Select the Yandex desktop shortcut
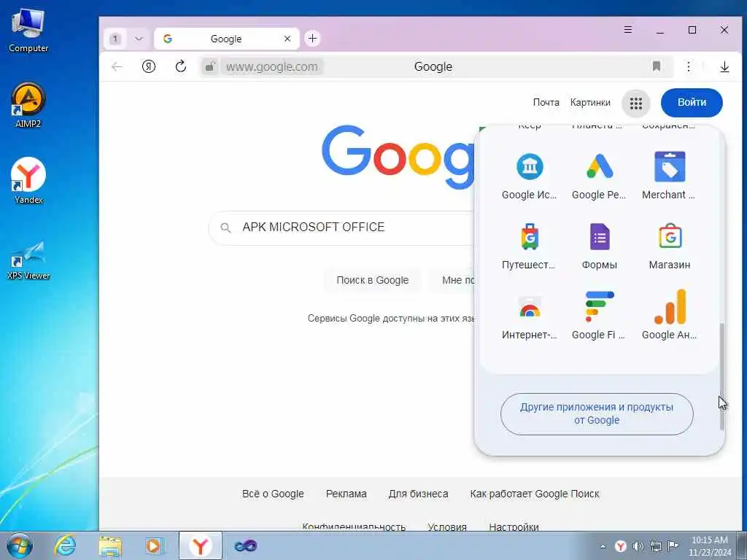Screen dimensions: 747x560 (28, 181)
